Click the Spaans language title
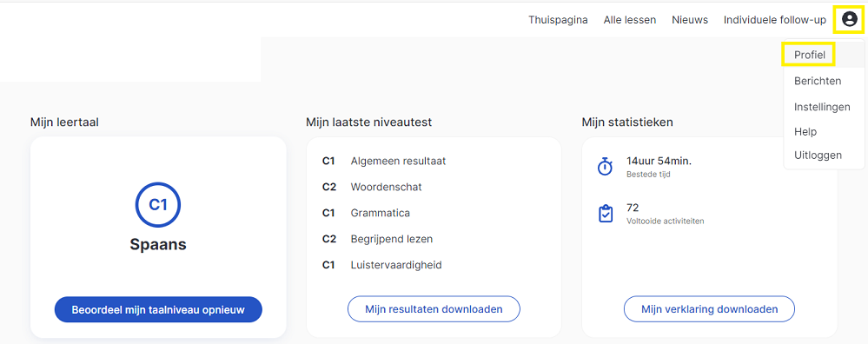 pyautogui.click(x=158, y=245)
